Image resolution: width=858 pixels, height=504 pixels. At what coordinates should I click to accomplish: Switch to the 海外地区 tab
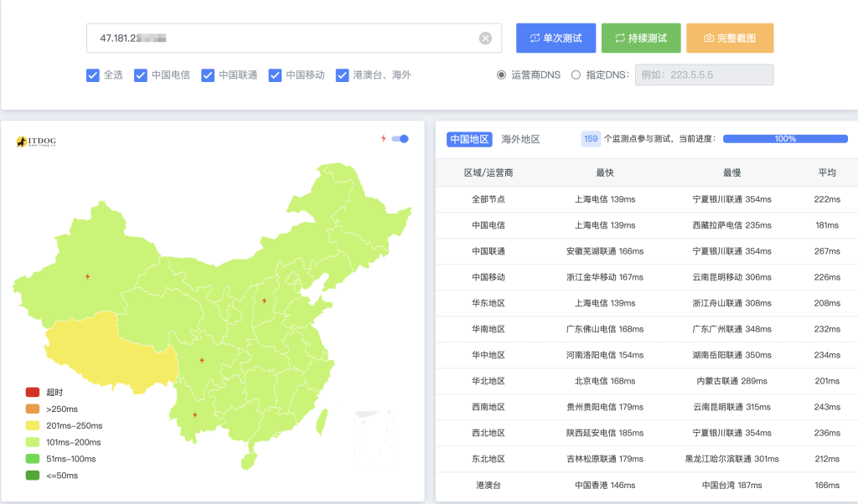[x=520, y=139]
